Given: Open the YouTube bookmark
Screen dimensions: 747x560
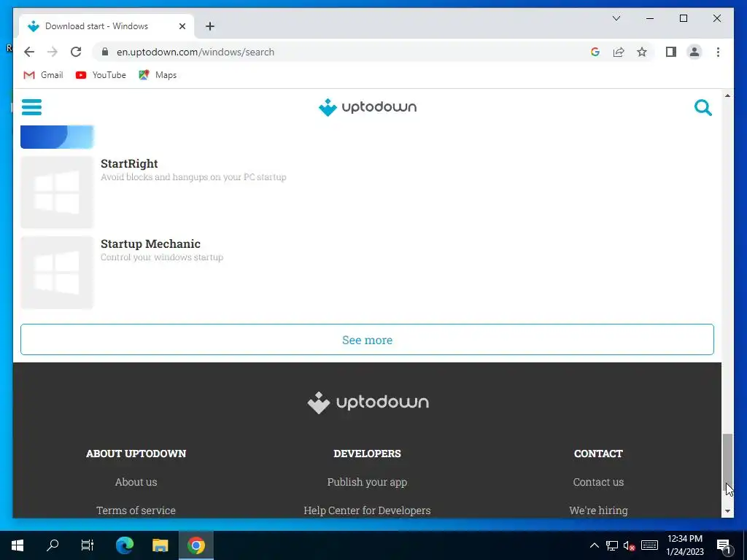Looking at the screenshot, I should pos(101,75).
